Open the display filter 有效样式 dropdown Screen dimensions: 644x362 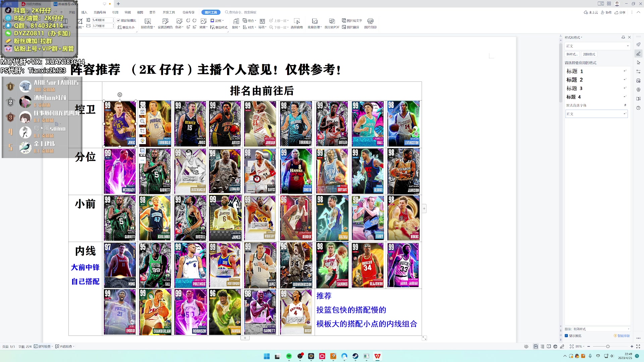pyautogui.click(x=601, y=329)
